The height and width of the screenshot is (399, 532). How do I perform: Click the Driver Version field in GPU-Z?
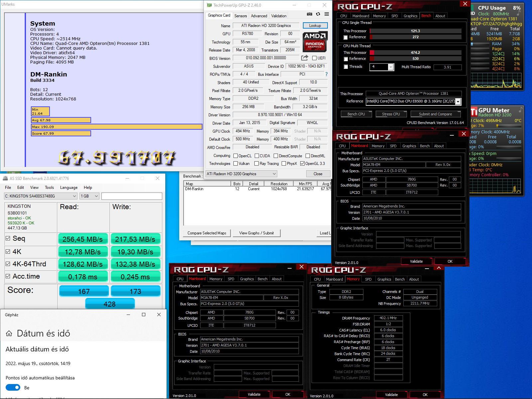pyautogui.click(x=280, y=115)
